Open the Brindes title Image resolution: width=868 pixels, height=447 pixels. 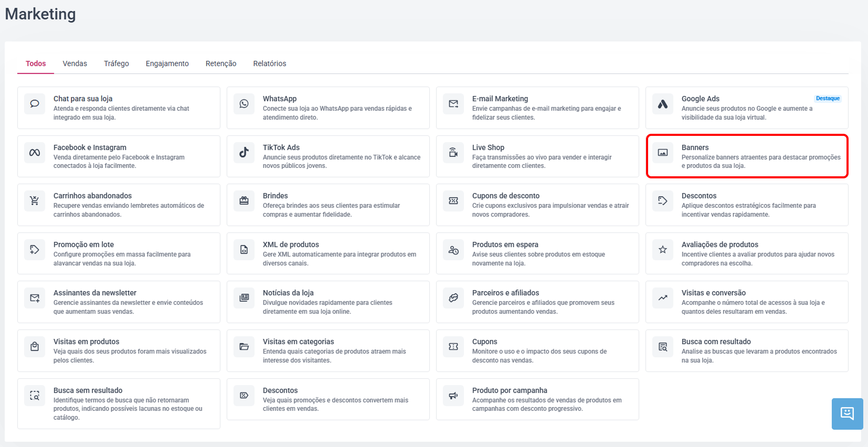pyautogui.click(x=276, y=196)
